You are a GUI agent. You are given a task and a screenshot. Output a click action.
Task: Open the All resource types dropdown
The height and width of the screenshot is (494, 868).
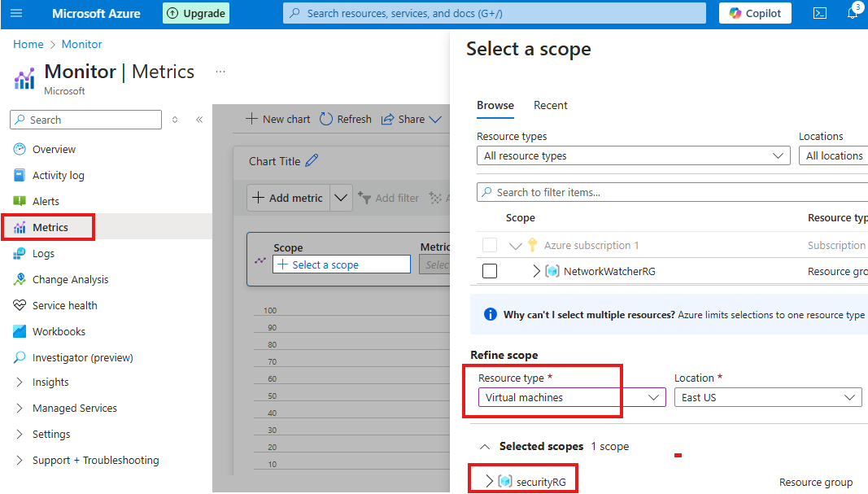pyautogui.click(x=633, y=155)
